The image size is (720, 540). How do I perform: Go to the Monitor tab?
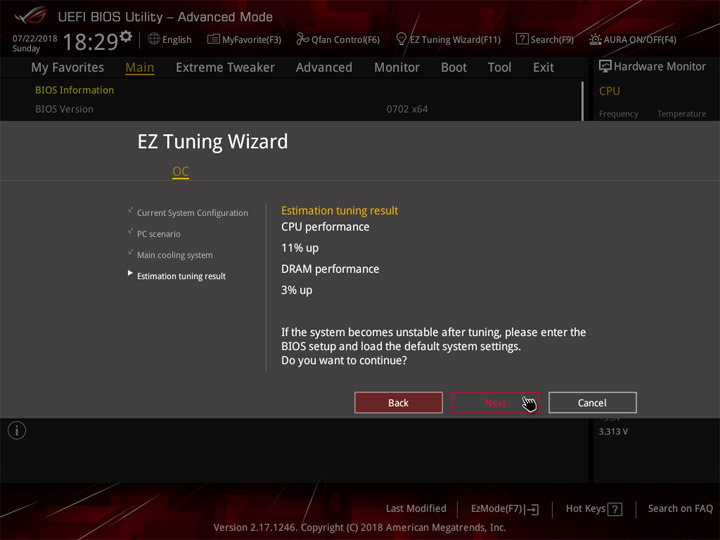pyautogui.click(x=397, y=68)
